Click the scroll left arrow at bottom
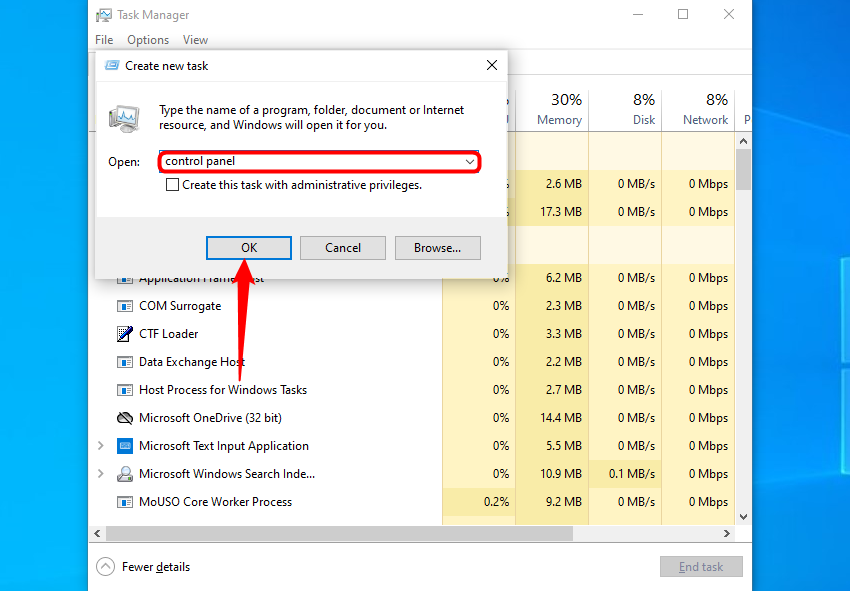The width and height of the screenshot is (850, 591). click(x=97, y=534)
